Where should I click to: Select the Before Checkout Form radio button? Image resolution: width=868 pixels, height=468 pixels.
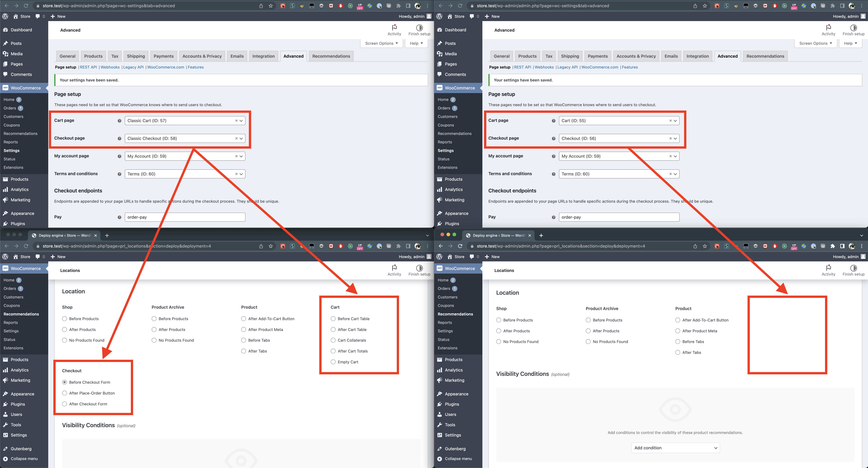point(64,382)
